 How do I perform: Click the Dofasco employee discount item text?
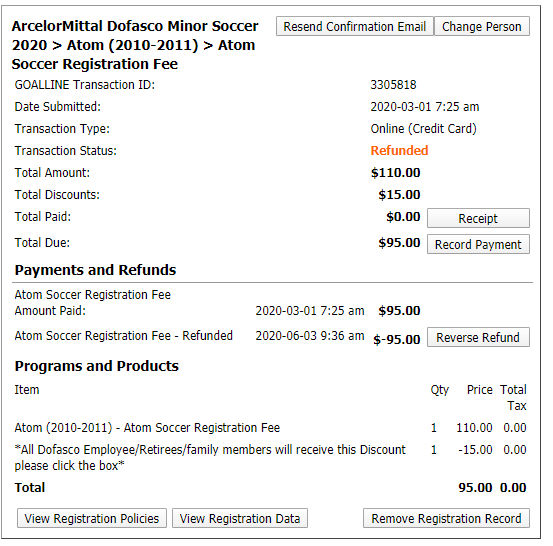[210, 458]
